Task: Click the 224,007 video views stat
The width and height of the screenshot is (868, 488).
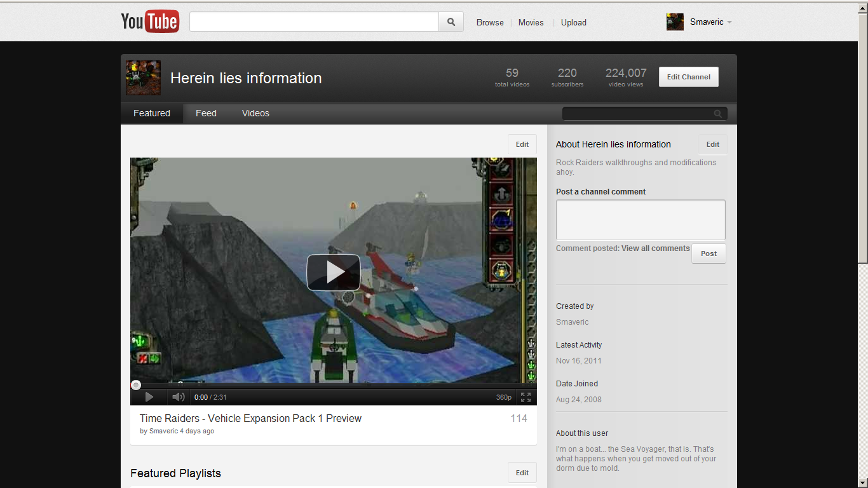Action: point(626,77)
